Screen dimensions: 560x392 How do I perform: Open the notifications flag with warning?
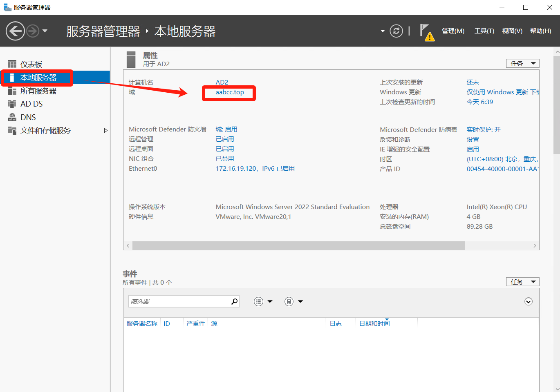tap(426, 32)
